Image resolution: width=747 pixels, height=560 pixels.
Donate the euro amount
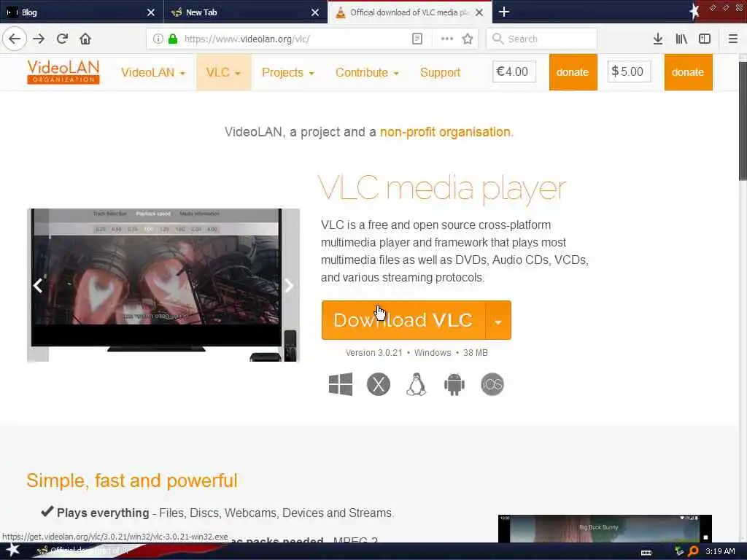click(x=573, y=72)
